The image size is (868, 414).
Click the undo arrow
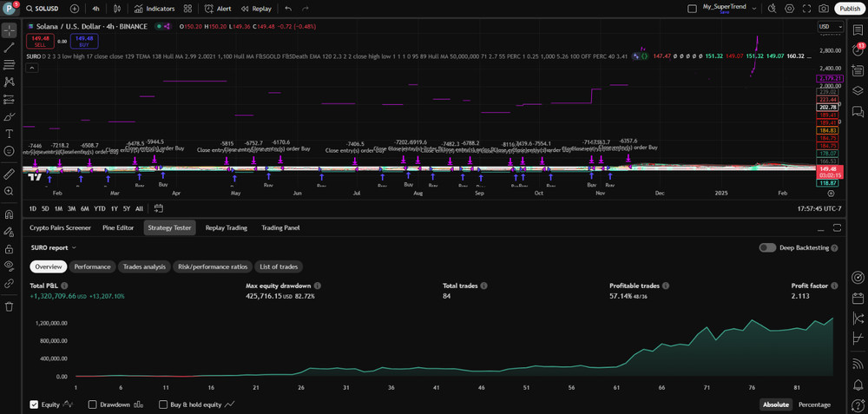pyautogui.click(x=288, y=9)
